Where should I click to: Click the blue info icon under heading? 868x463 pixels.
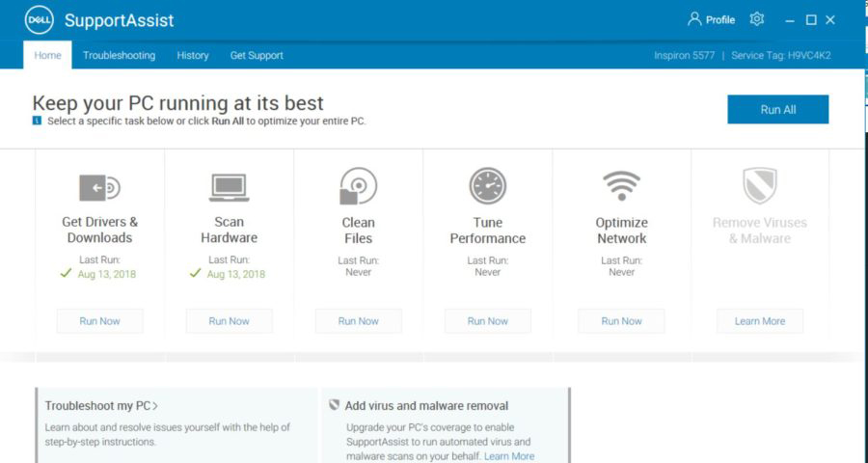37,121
